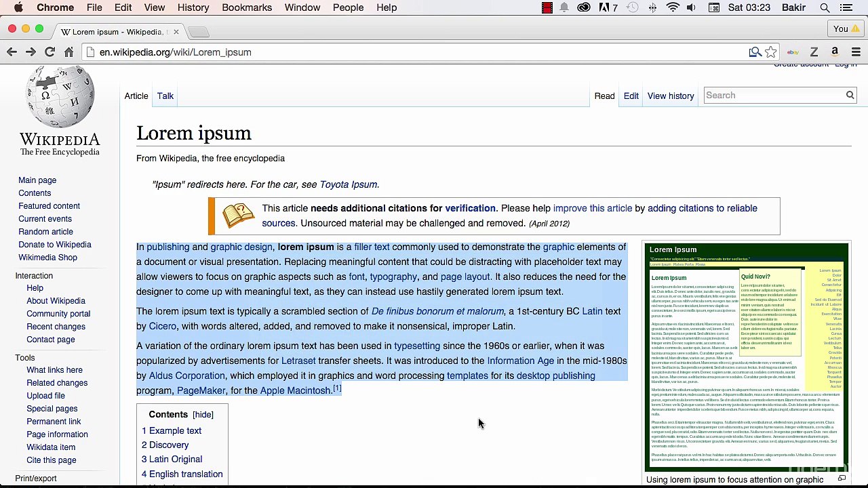Select the Article tab
The image size is (868, 488).
click(x=136, y=96)
